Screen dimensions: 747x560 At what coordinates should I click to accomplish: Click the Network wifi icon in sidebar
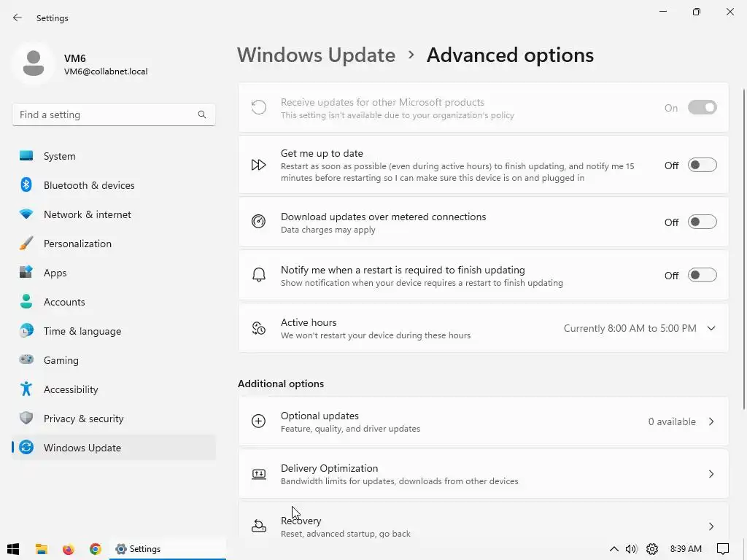coord(26,214)
